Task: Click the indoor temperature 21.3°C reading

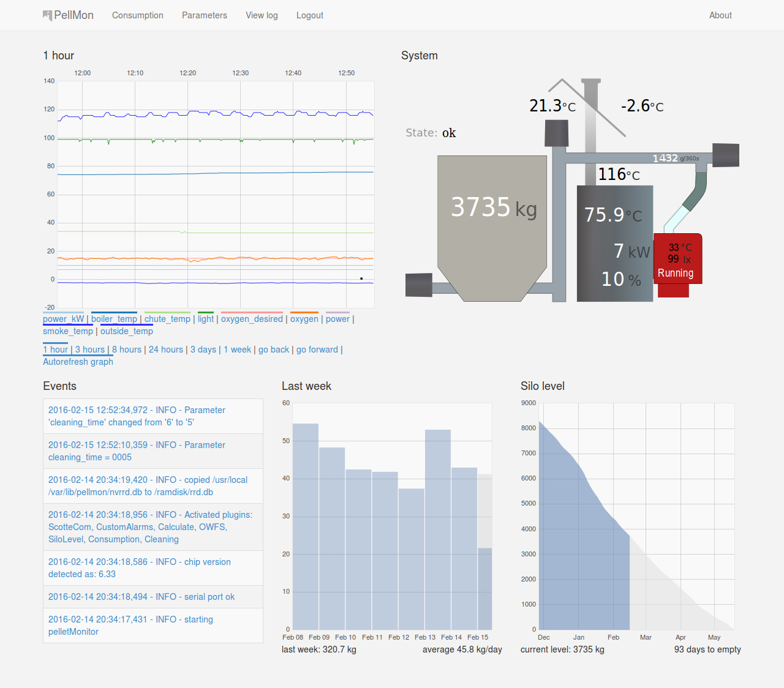Action: 552,107
